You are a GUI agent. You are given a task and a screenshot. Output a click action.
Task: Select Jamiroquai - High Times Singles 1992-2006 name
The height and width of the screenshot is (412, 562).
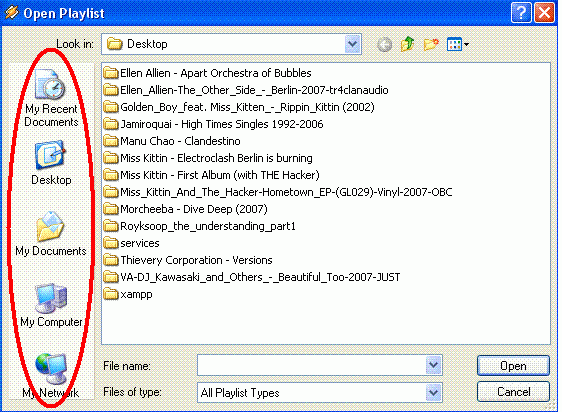click(222, 124)
